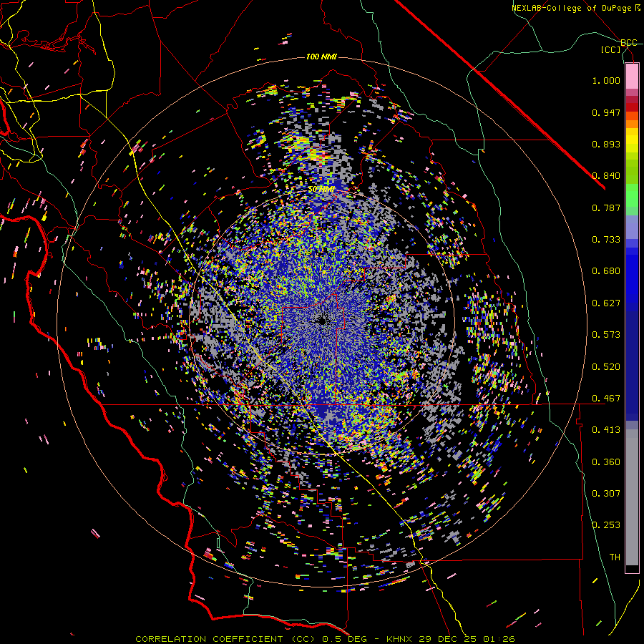Select the 0.573 scale value

coord(606,335)
